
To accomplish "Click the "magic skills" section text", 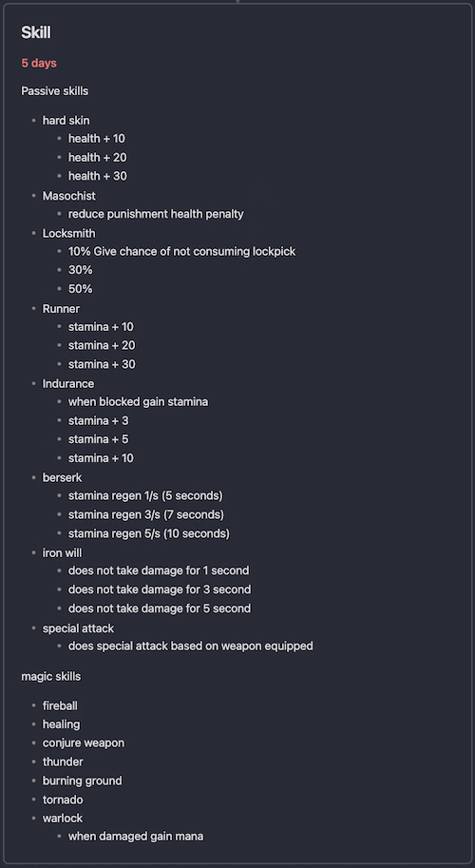I will tap(51, 677).
